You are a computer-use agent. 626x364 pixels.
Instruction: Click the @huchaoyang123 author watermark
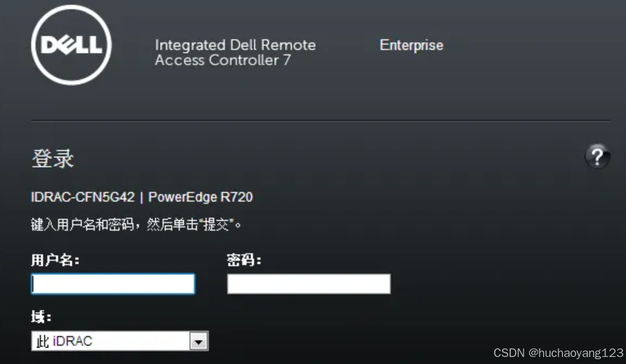pos(575,353)
